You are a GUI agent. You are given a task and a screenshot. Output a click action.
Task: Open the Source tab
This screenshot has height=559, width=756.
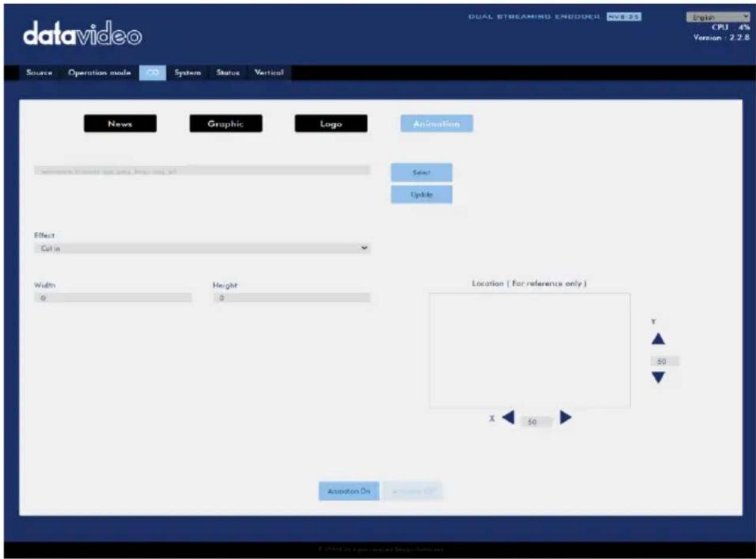pos(39,73)
